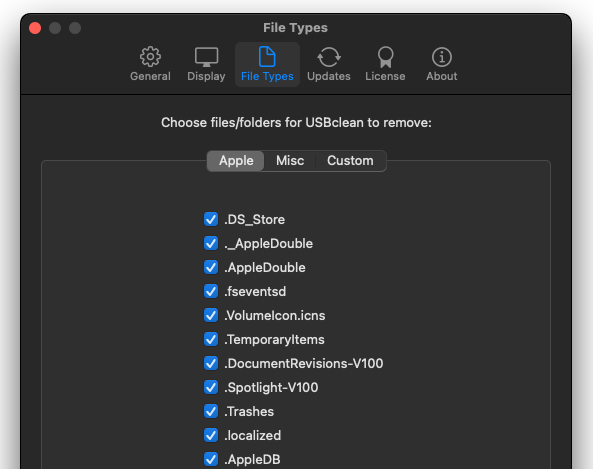Disable the .fseventsd checkbox
Screen dimensions: 593x469
[x=211, y=291]
